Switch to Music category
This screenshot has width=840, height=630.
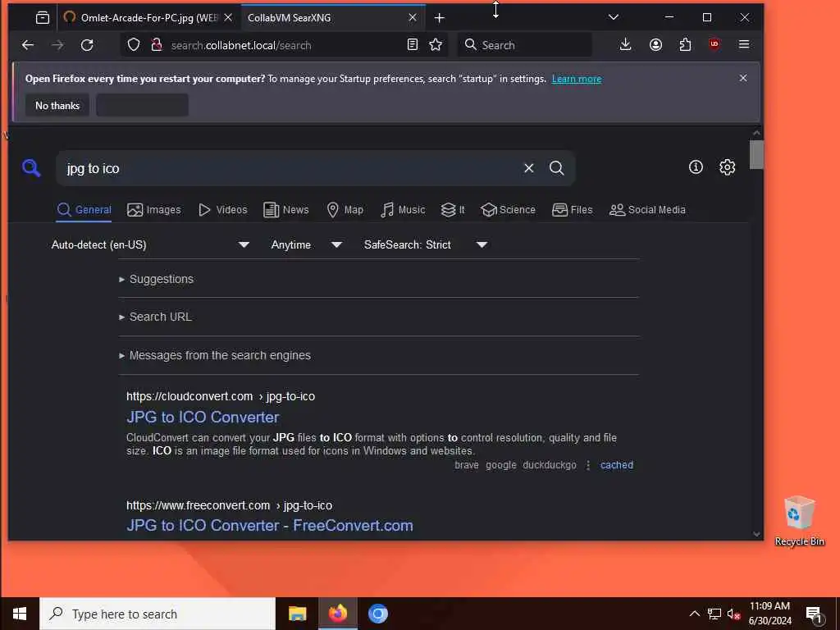click(403, 209)
